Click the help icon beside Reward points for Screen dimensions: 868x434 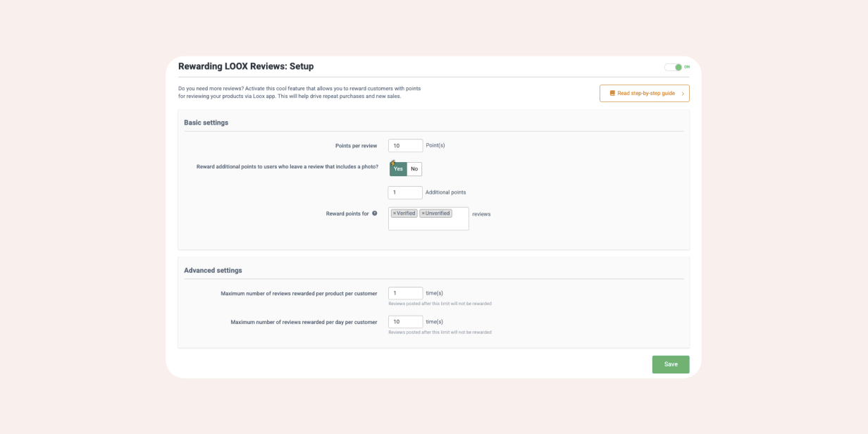coord(375,213)
